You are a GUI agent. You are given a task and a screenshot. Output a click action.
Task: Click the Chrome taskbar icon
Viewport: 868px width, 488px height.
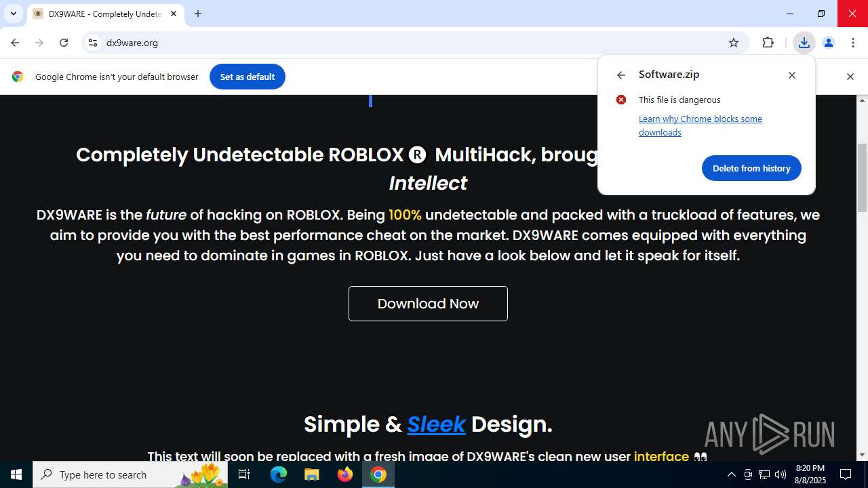coord(378,474)
